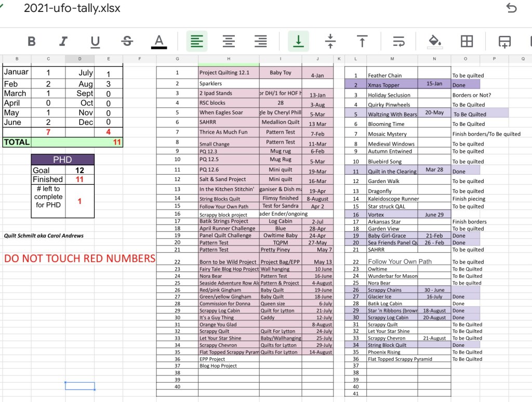Select the Xmas Topper cell
This screenshot has height=402, width=532.
(391, 85)
